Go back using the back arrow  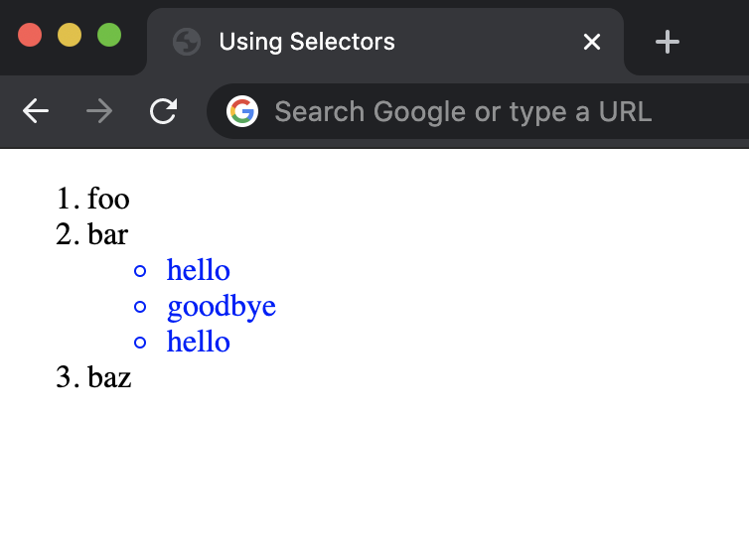[x=36, y=111]
